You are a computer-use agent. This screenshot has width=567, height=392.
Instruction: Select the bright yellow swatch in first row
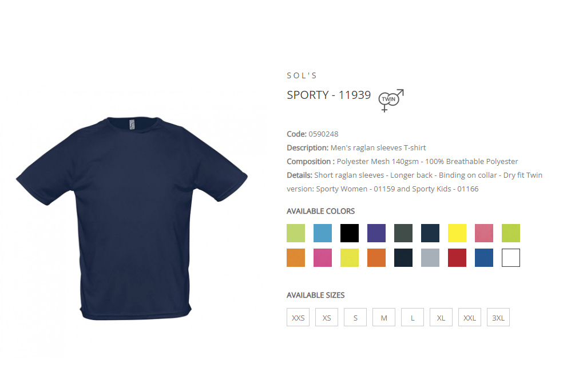click(x=457, y=233)
